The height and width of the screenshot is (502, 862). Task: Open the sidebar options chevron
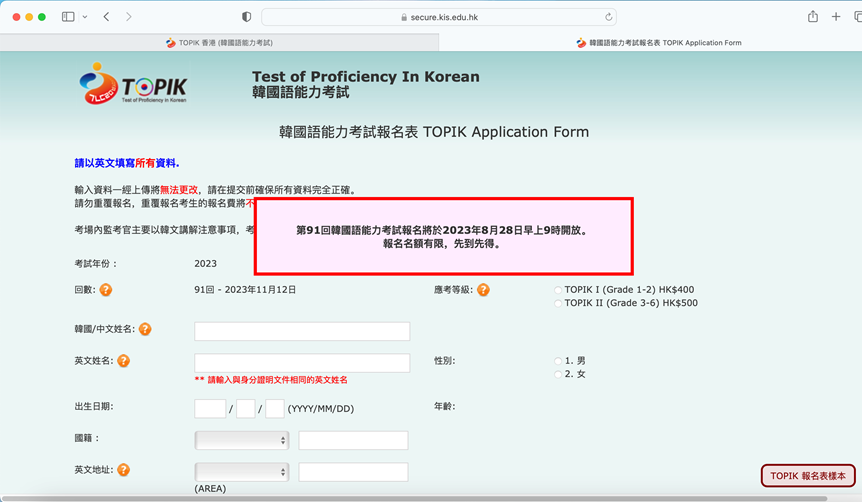pyautogui.click(x=85, y=17)
